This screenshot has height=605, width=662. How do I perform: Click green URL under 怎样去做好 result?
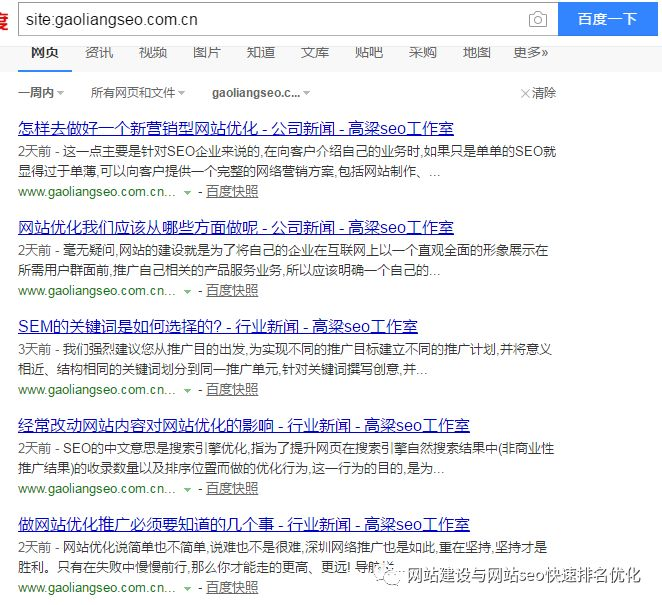tap(97, 192)
